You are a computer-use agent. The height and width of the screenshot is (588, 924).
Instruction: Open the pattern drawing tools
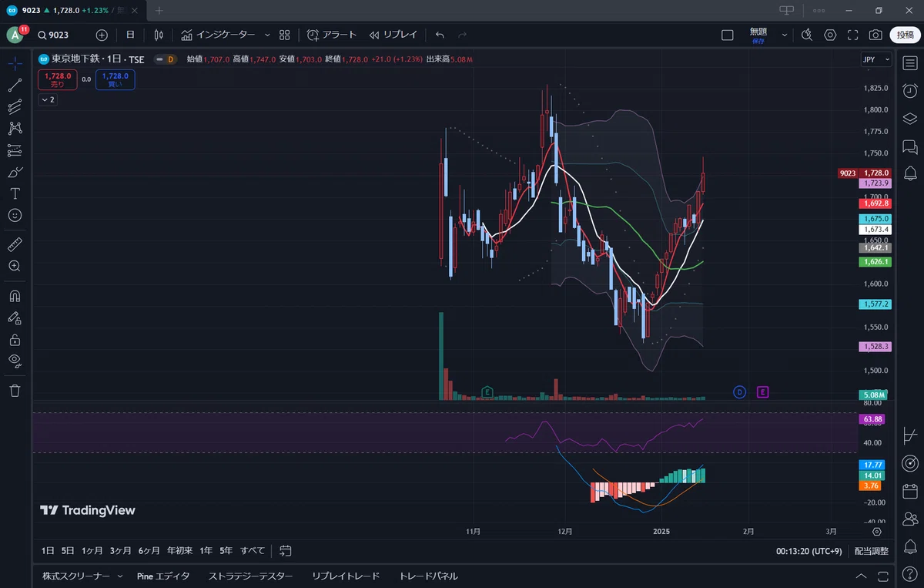15,129
